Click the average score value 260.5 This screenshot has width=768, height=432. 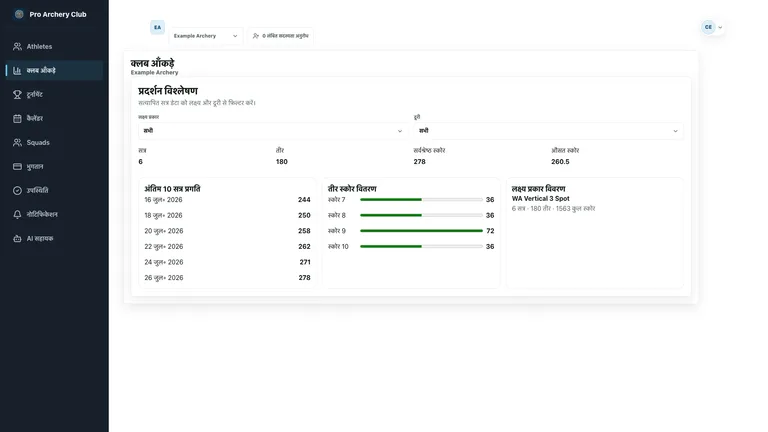(x=560, y=162)
